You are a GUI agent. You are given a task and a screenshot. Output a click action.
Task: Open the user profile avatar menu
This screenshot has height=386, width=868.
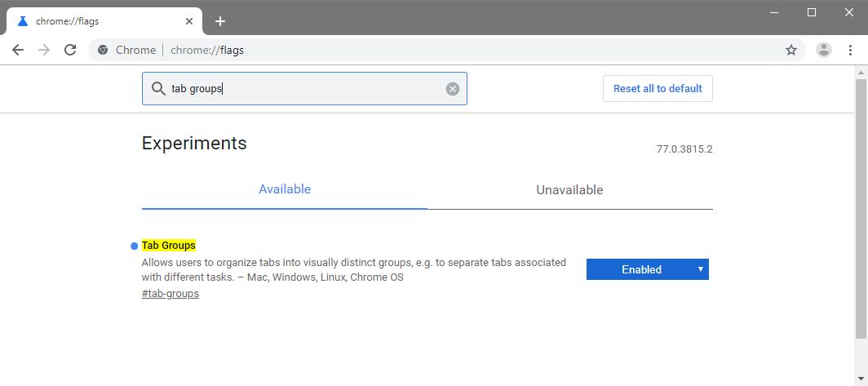pos(824,50)
